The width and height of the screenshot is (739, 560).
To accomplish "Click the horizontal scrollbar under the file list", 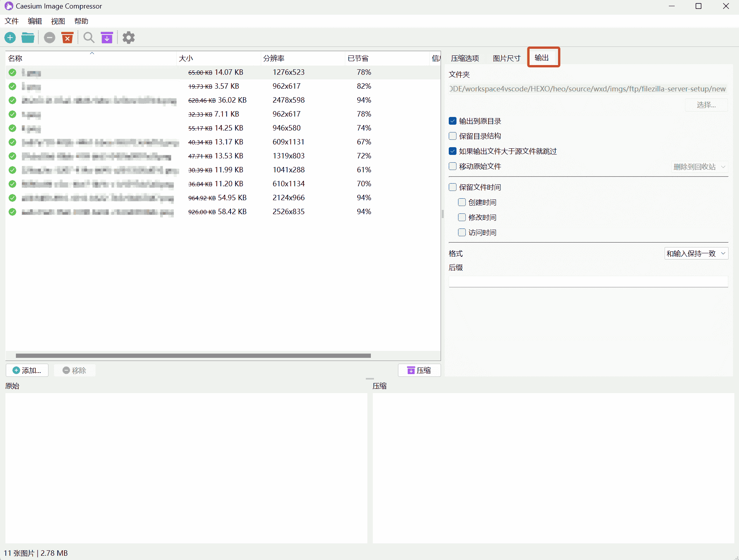I will 193,356.
